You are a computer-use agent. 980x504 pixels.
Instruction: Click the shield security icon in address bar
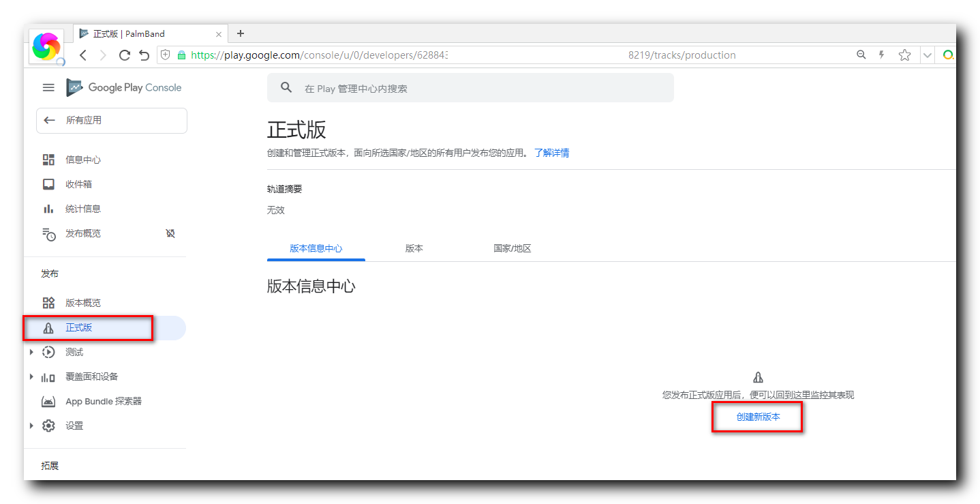click(166, 55)
